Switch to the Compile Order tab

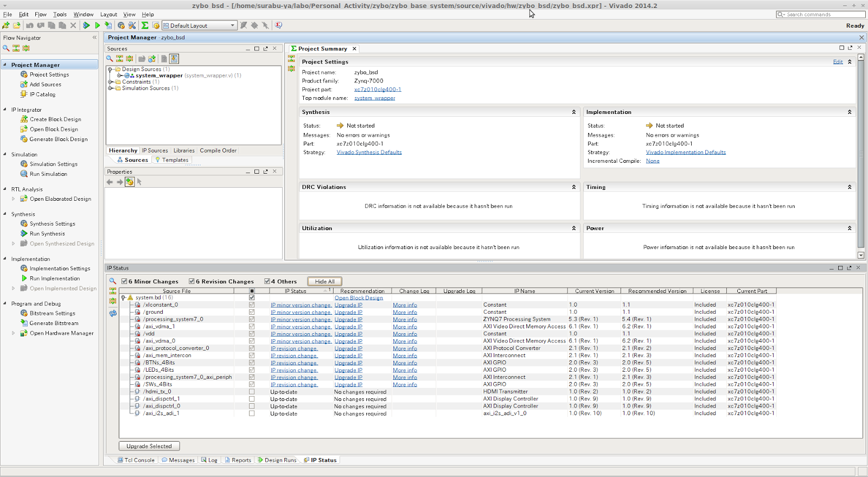tap(218, 150)
